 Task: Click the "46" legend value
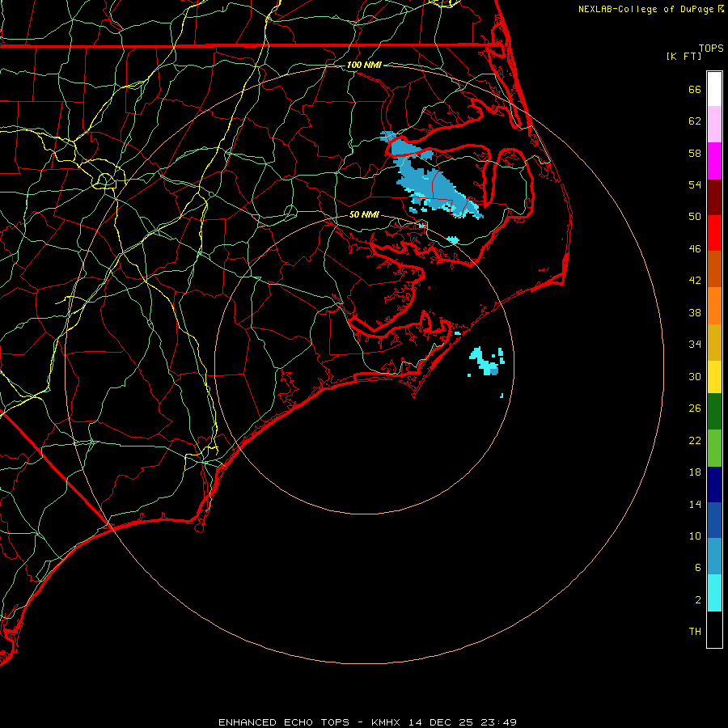tap(695, 249)
